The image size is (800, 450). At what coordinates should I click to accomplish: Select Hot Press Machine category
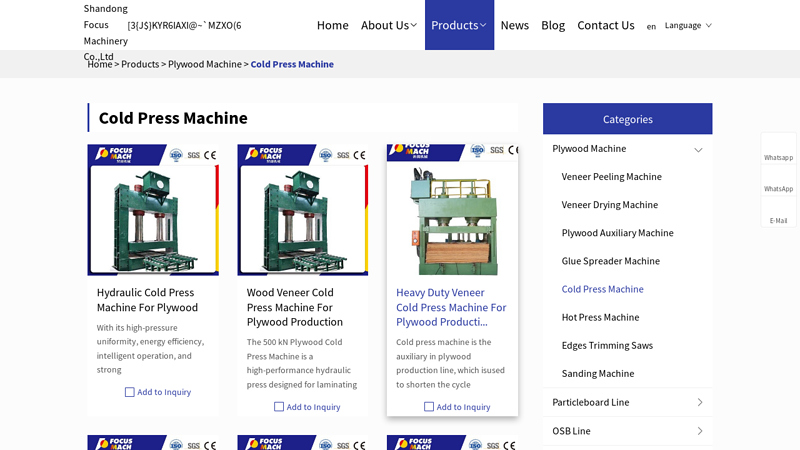(x=600, y=317)
